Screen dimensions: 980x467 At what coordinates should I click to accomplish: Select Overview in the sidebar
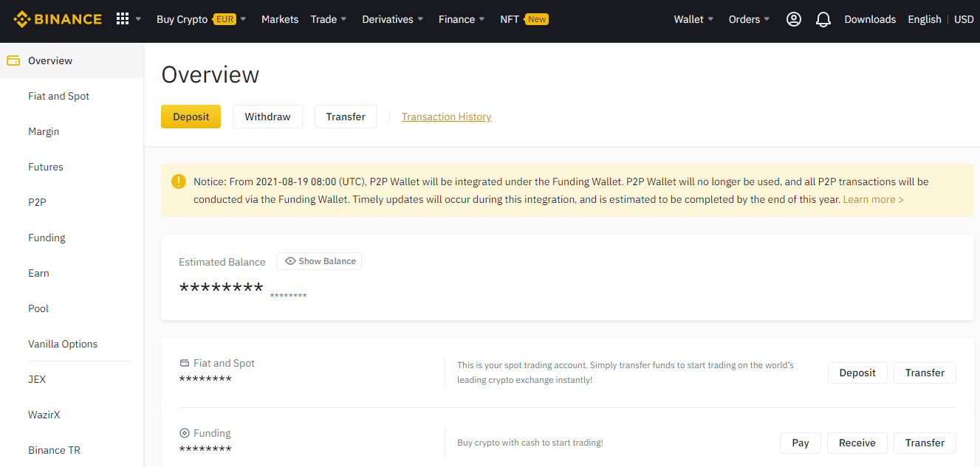(72, 60)
